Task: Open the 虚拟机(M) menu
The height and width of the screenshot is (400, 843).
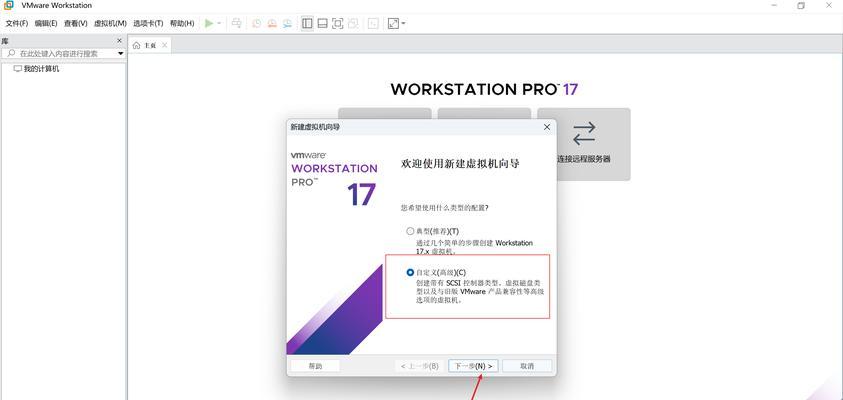Action: click(110, 24)
